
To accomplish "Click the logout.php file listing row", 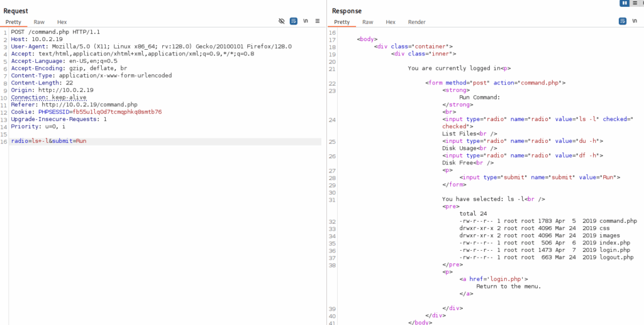I will coord(547,258).
